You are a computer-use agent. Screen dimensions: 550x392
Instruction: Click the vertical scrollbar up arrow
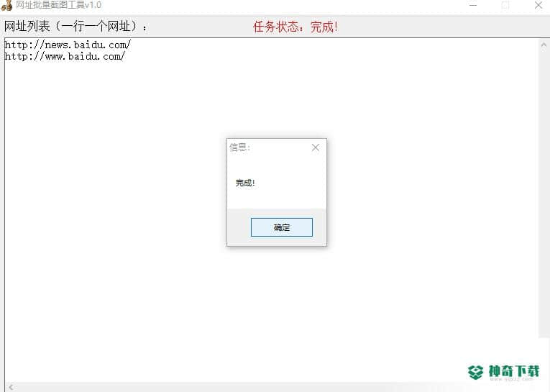coord(544,45)
